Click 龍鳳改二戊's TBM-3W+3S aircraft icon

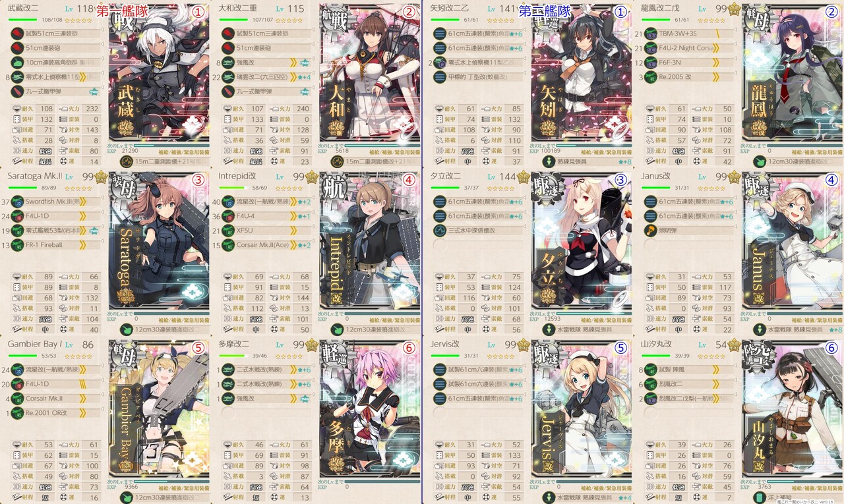click(x=651, y=34)
